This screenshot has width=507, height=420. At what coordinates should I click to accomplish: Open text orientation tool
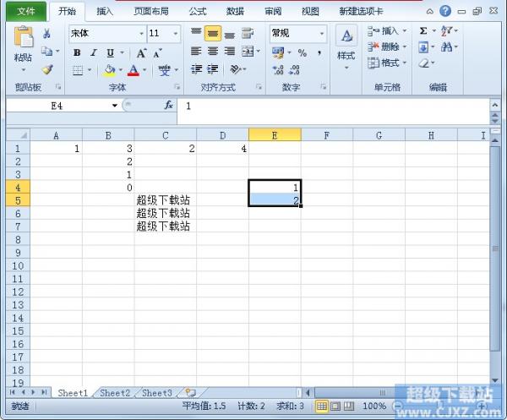(x=236, y=69)
